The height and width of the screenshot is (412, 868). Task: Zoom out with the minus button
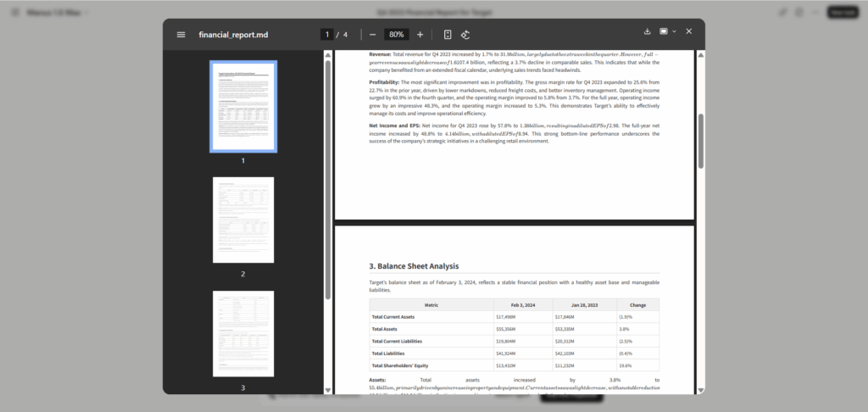click(373, 34)
